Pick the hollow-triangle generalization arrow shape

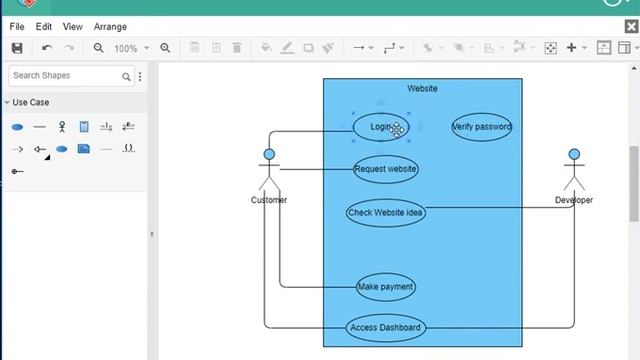[x=40, y=149]
